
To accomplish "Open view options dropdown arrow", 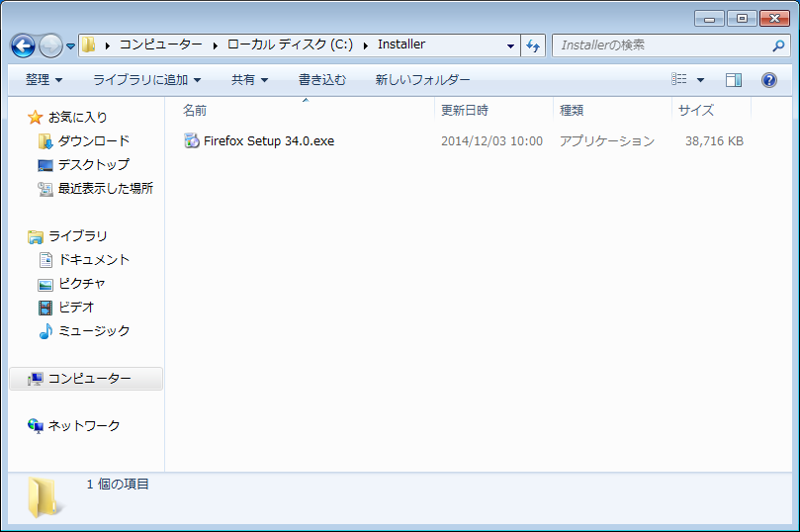I will [700, 80].
